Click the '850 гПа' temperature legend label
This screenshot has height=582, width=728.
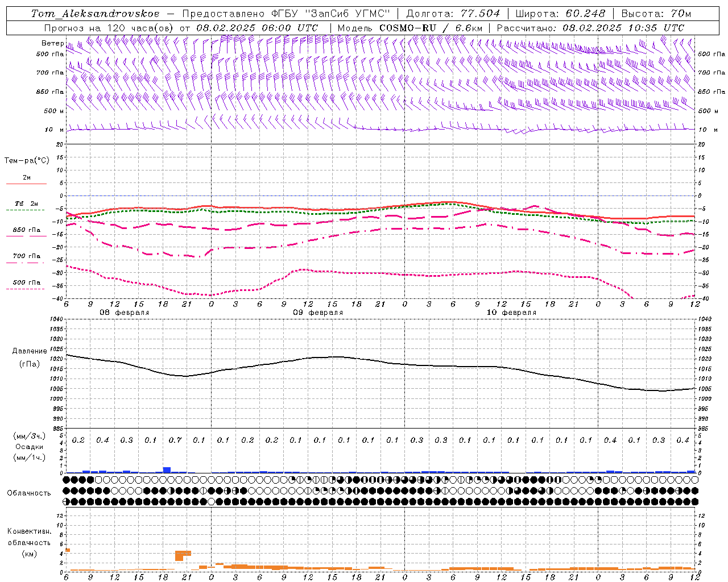click(26, 230)
